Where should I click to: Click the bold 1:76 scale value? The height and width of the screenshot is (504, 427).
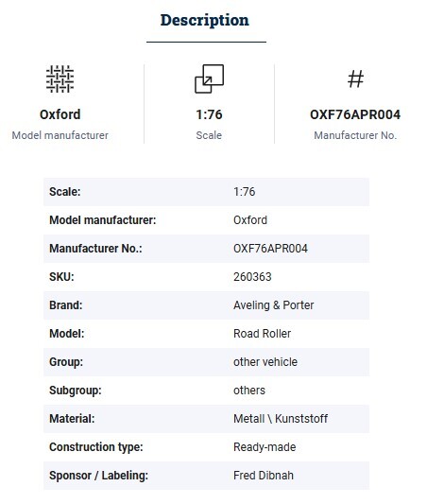click(x=210, y=114)
